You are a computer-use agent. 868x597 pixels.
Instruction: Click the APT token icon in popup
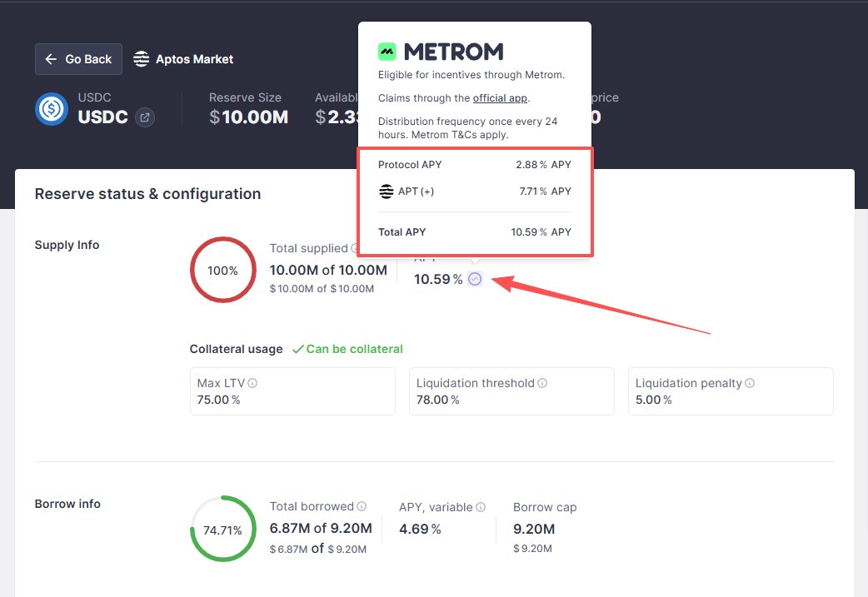pyautogui.click(x=386, y=192)
